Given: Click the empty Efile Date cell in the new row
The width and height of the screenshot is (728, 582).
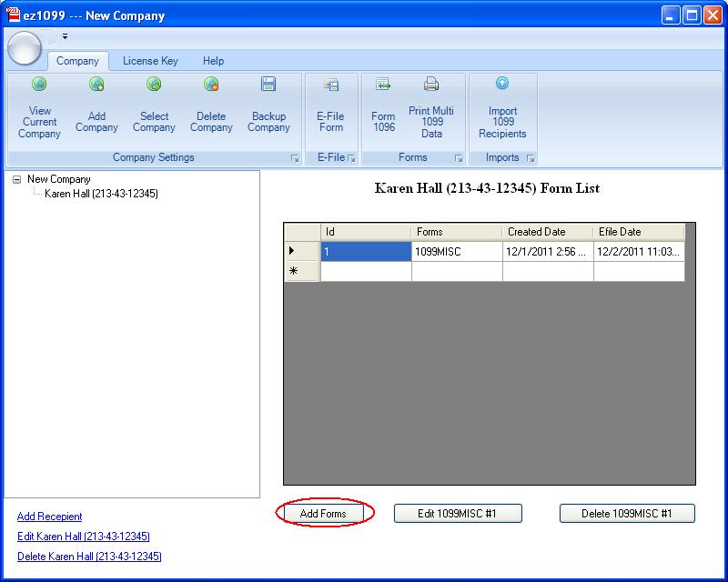Looking at the screenshot, I should [639, 271].
